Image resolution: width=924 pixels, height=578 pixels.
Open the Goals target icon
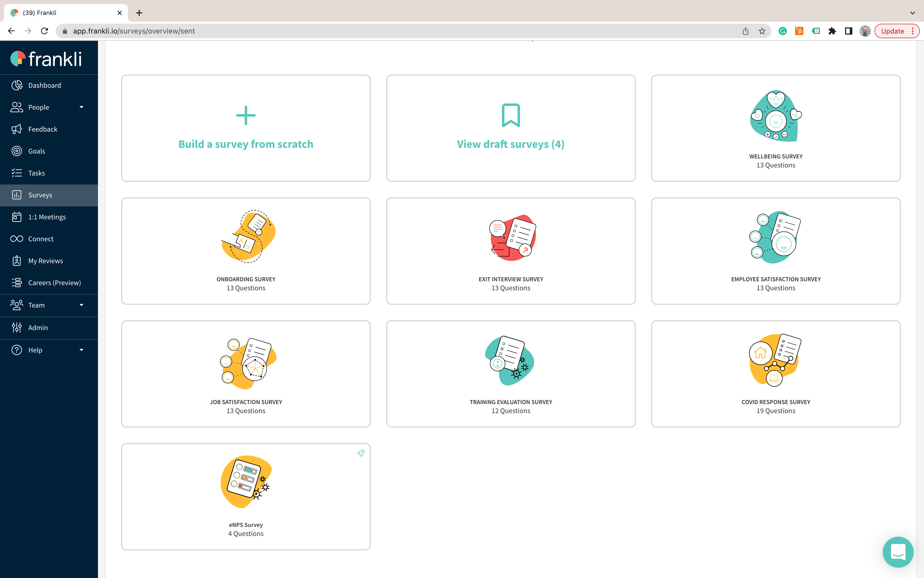tap(16, 151)
